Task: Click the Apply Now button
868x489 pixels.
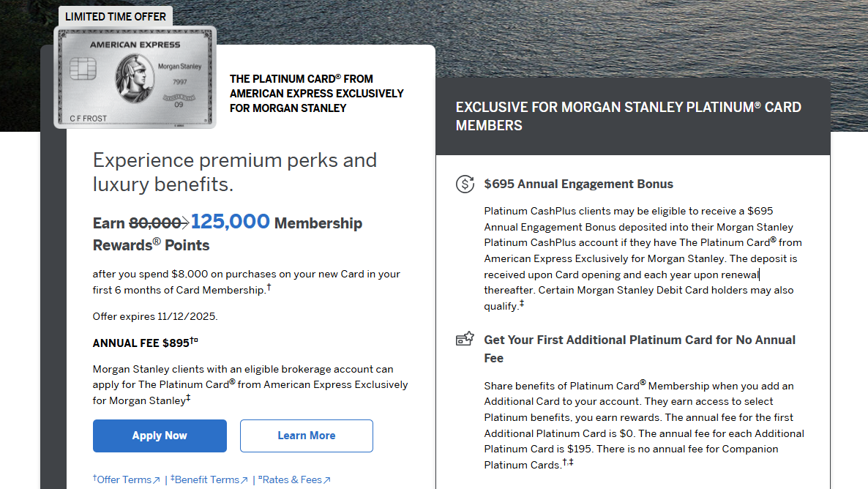Action: [x=160, y=436]
